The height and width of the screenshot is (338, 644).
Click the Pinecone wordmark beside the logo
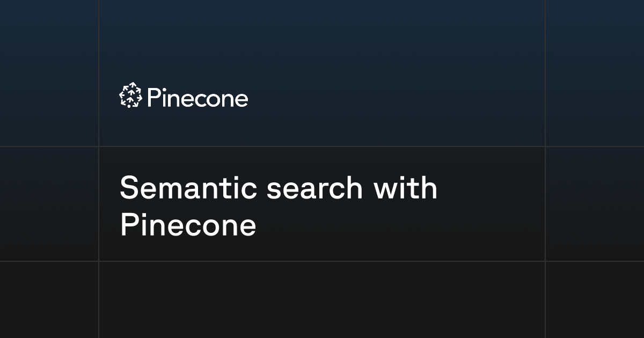point(197,98)
